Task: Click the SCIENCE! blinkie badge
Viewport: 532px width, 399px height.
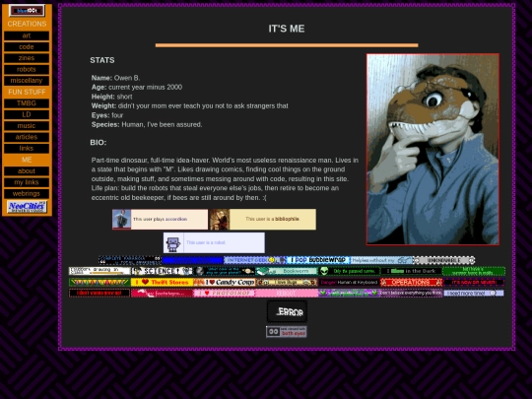Action: click(x=162, y=271)
